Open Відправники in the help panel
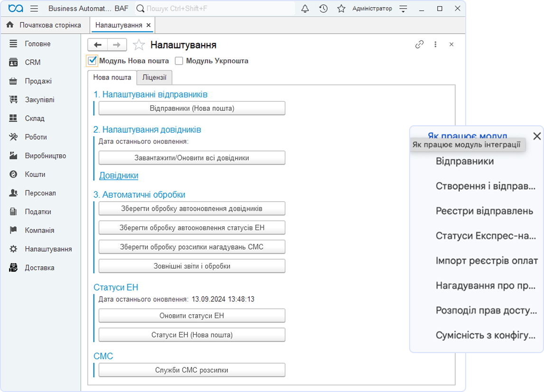This screenshot has width=544, height=392. pyautogui.click(x=465, y=161)
